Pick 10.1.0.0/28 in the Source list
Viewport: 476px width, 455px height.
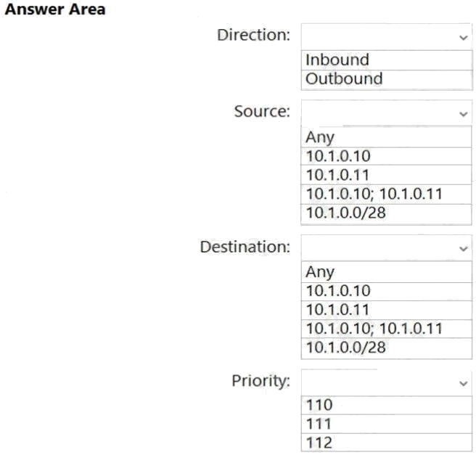point(386,214)
